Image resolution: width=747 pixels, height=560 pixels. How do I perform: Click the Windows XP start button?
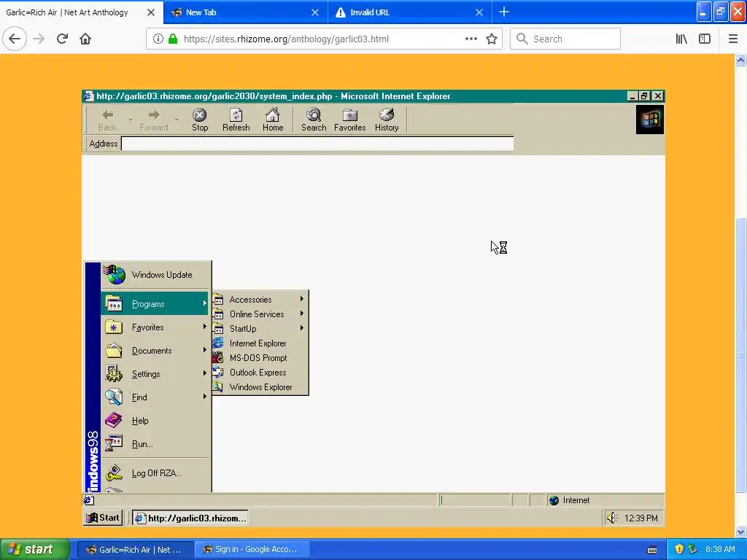(x=35, y=549)
